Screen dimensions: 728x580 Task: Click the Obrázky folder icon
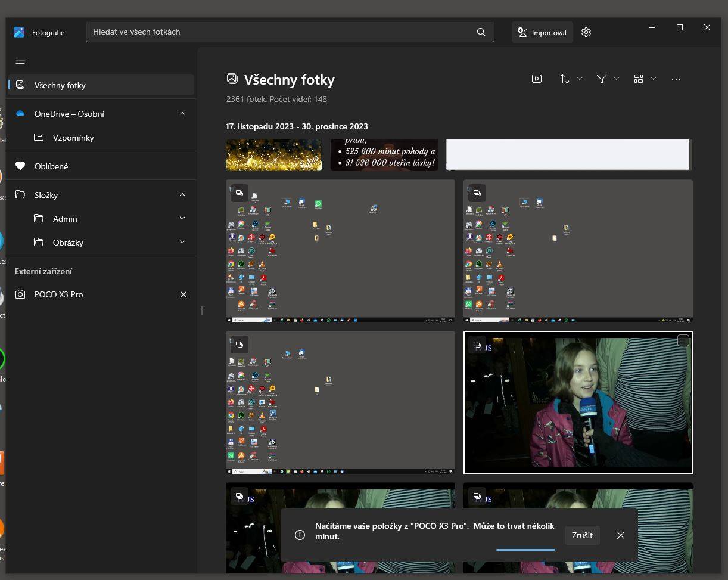(x=39, y=242)
